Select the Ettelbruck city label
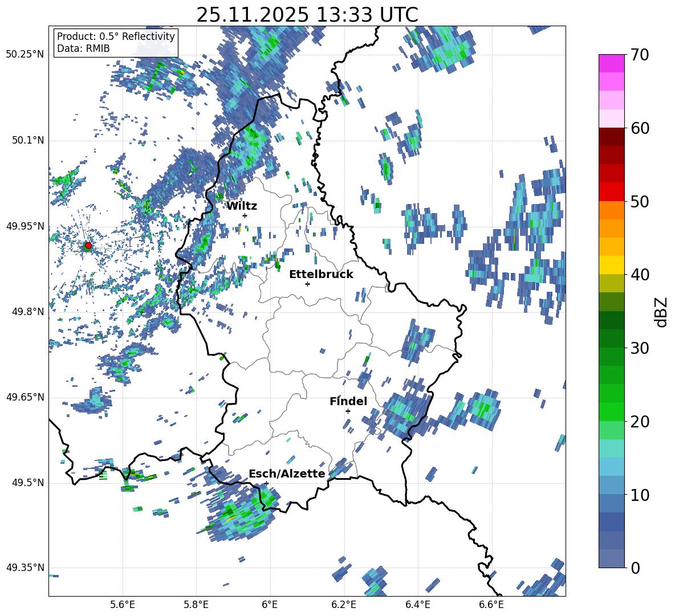Screen dimensions: 675x616 click(x=321, y=275)
